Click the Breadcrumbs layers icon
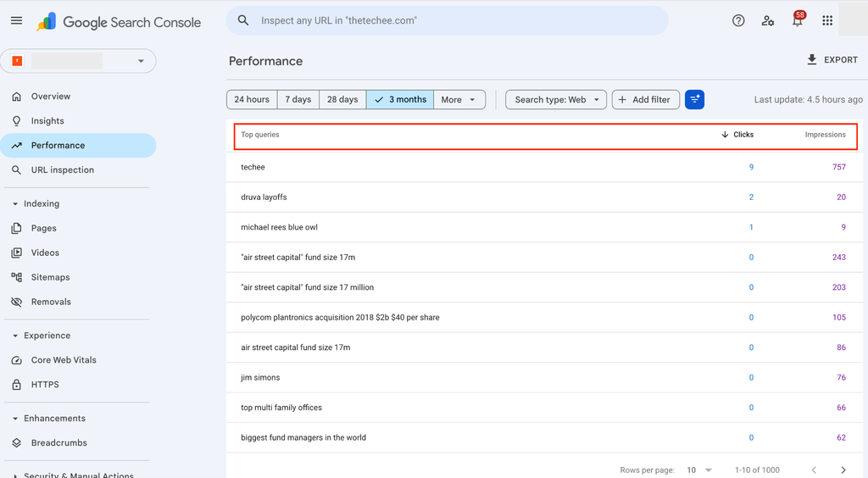 (17, 442)
